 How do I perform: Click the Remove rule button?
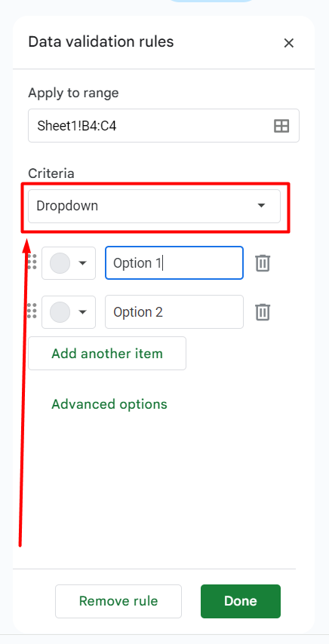[118, 601]
